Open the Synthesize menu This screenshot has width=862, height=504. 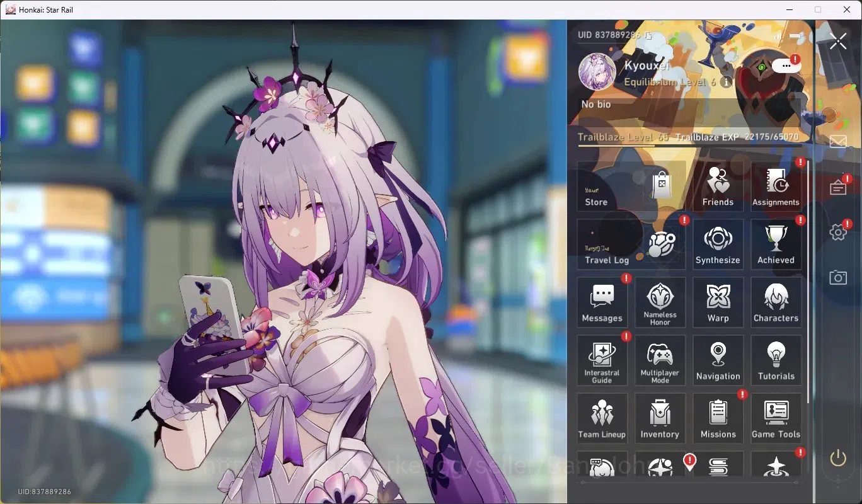click(x=718, y=244)
